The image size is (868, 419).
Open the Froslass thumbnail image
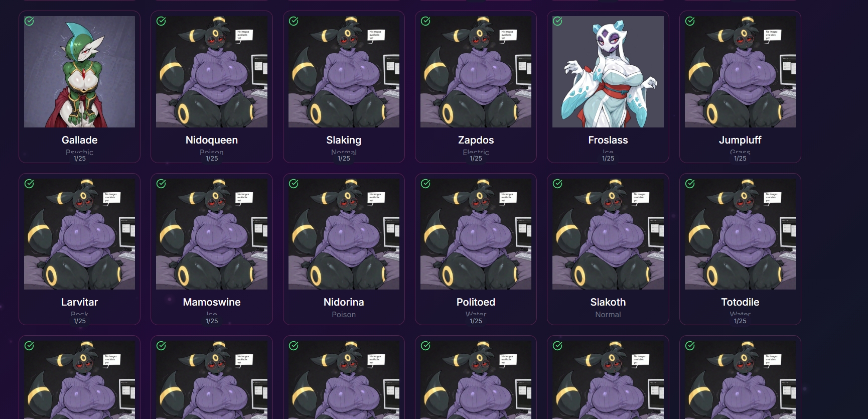pyautogui.click(x=608, y=72)
